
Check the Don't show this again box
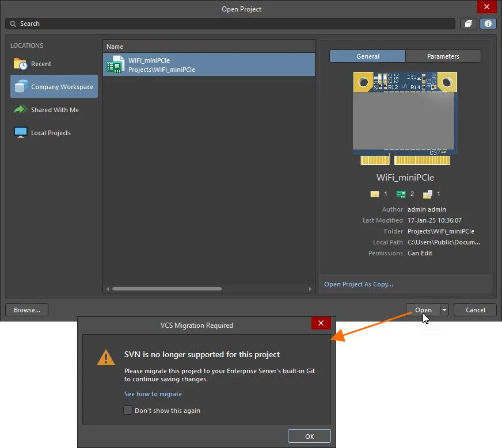pyautogui.click(x=128, y=410)
